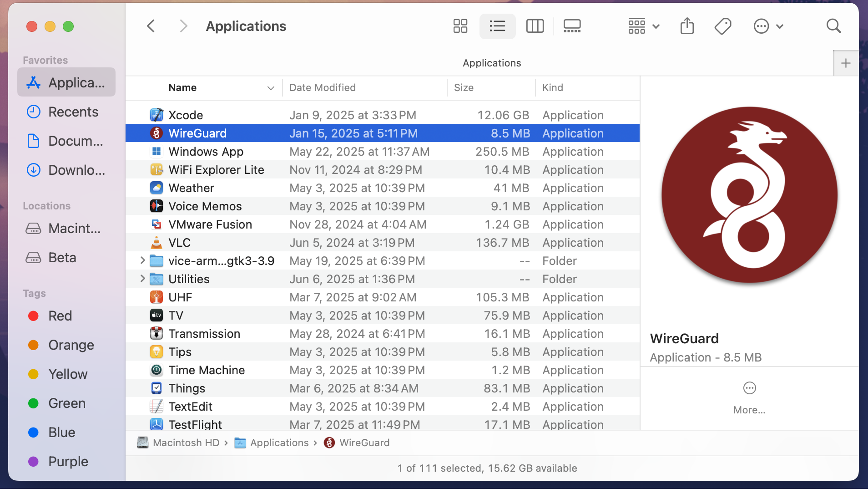868x489 pixels.
Task: Select the Windows App icon
Action: [x=156, y=151]
